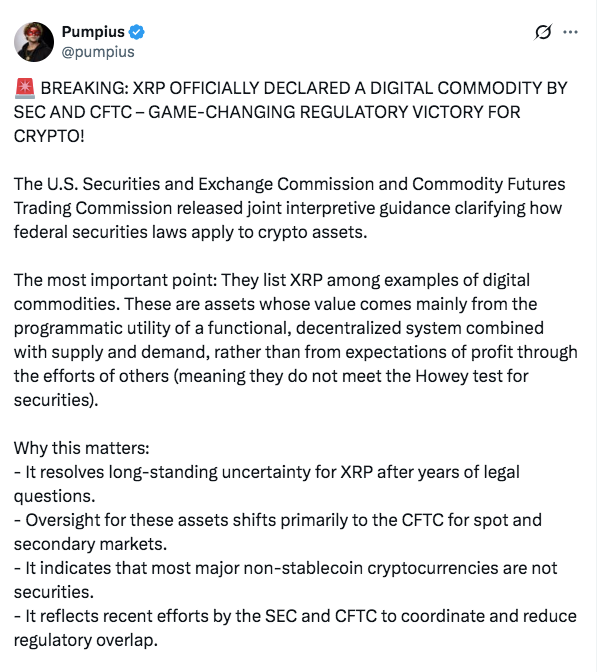
Task: Open the Pumpius profile avatar
Action: click(x=33, y=41)
